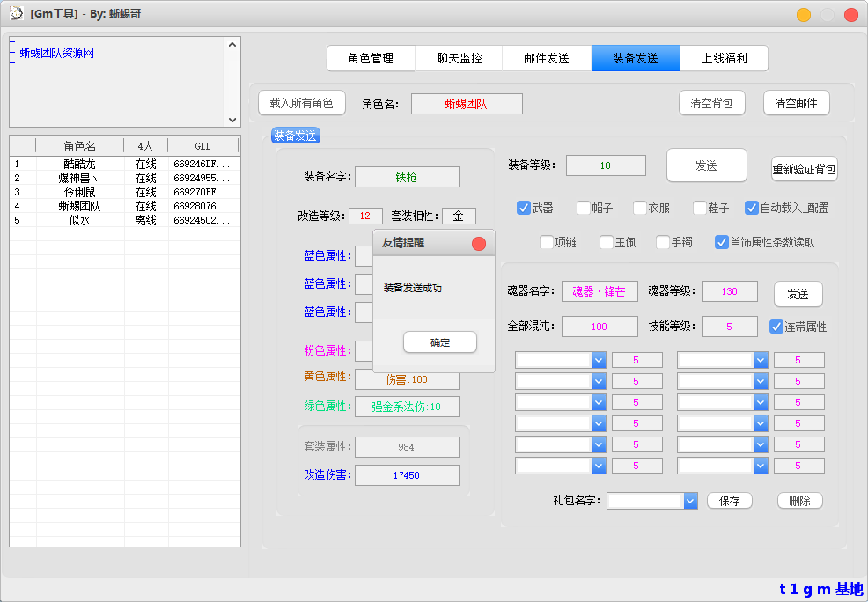Open second left soul attribute dropdown

point(599,381)
